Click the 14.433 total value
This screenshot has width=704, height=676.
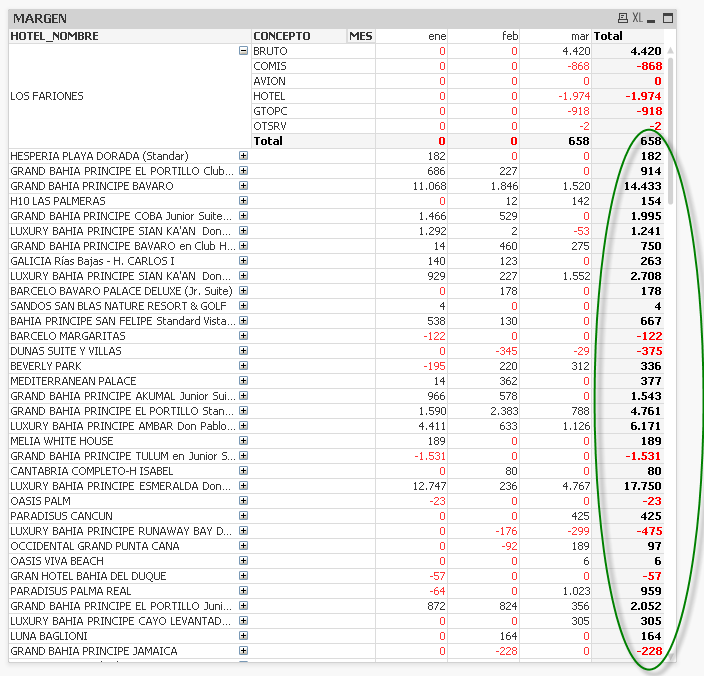(x=642, y=186)
